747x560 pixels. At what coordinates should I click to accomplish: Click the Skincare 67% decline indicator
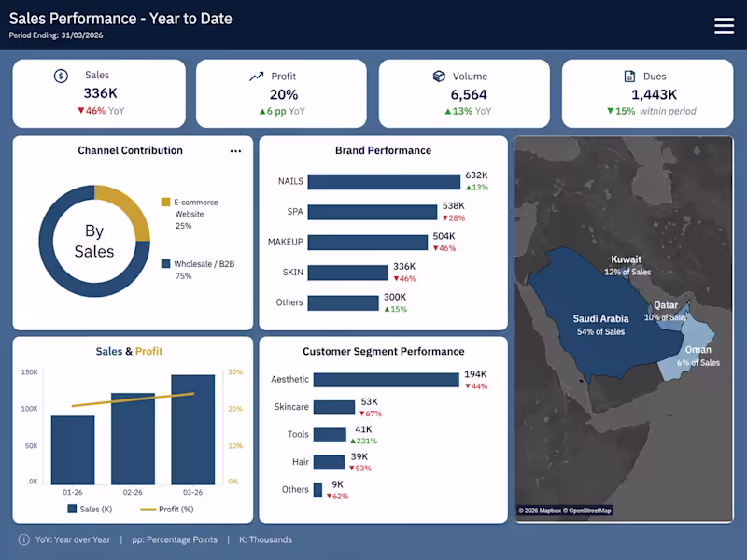pyautogui.click(x=370, y=413)
